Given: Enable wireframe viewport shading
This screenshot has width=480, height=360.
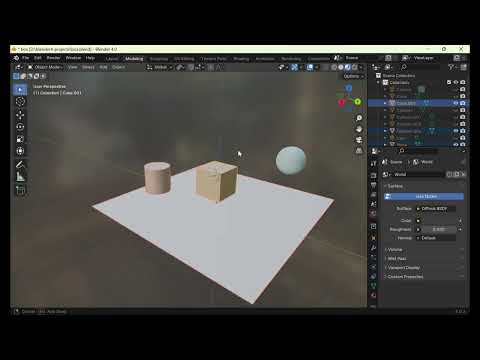Looking at the screenshot, I should 334,67.
